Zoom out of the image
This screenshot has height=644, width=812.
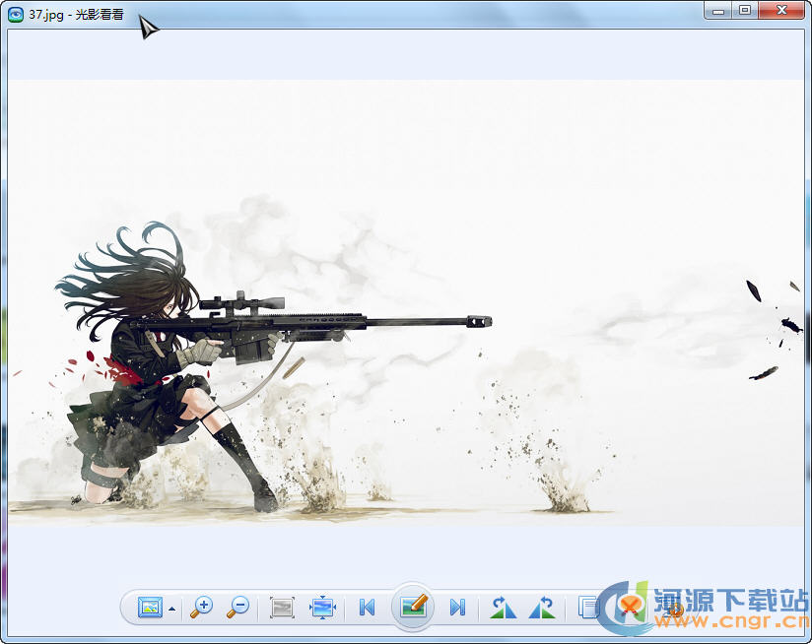(237, 608)
